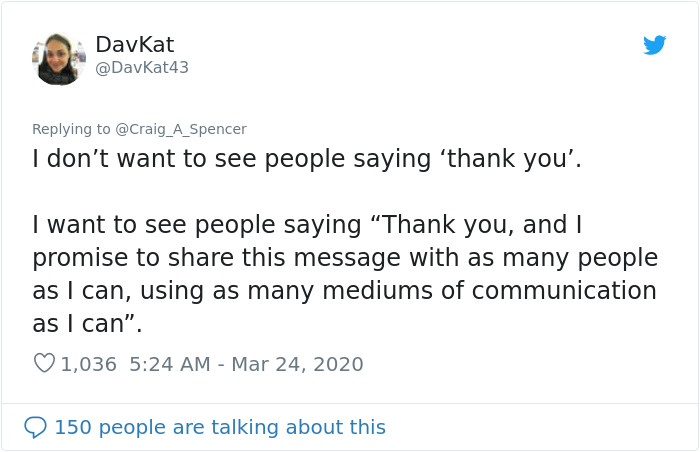Click the number 150 in the footer
The image size is (700, 452).
[73, 427]
